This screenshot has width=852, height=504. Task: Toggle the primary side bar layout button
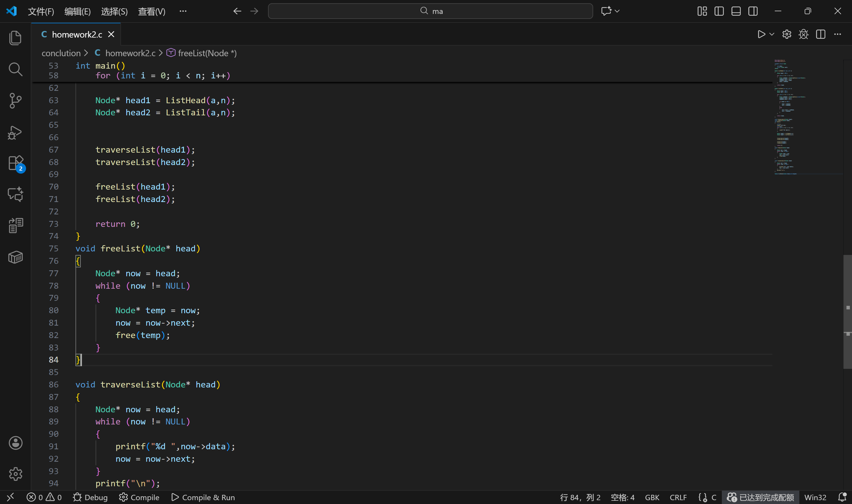(x=719, y=11)
